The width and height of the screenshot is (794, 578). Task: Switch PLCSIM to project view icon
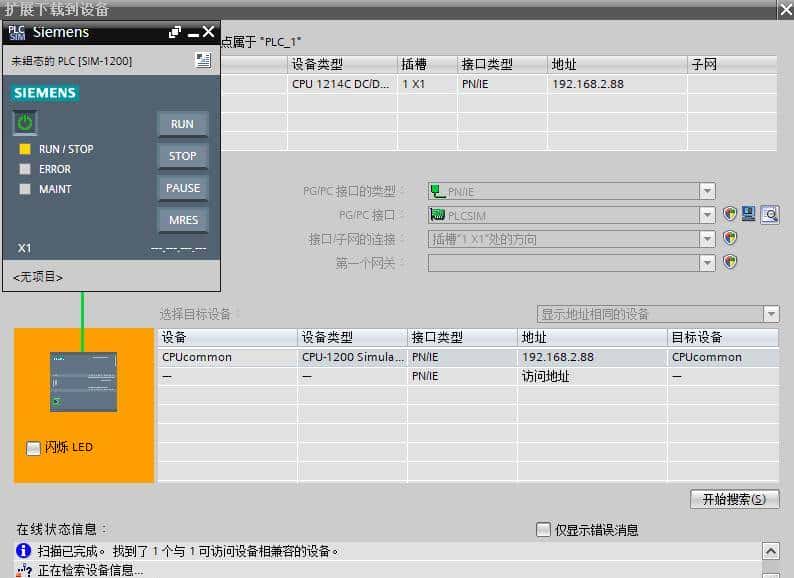click(x=203, y=60)
